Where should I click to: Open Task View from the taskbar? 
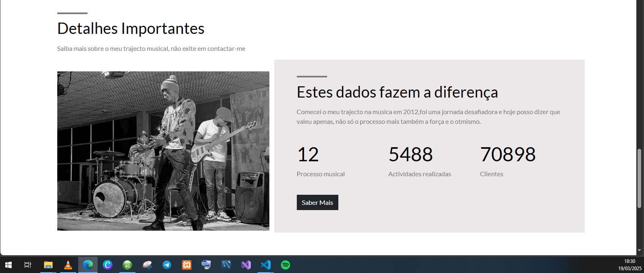[x=28, y=265]
